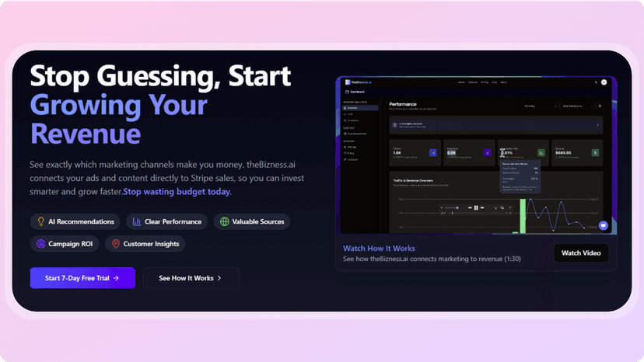Click the location pin icon beside Customer Insights
The width and height of the screenshot is (644, 362).
116,244
